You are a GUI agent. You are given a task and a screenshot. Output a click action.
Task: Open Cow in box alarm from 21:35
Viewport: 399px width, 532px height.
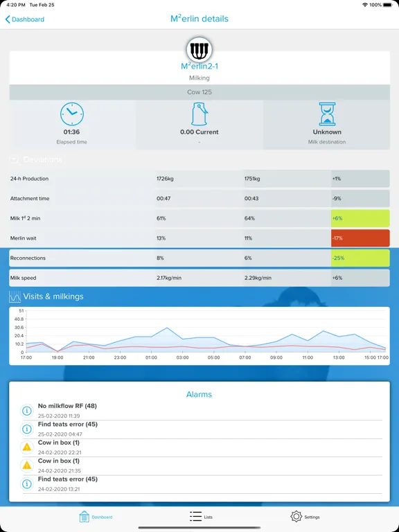pyautogui.click(x=201, y=465)
